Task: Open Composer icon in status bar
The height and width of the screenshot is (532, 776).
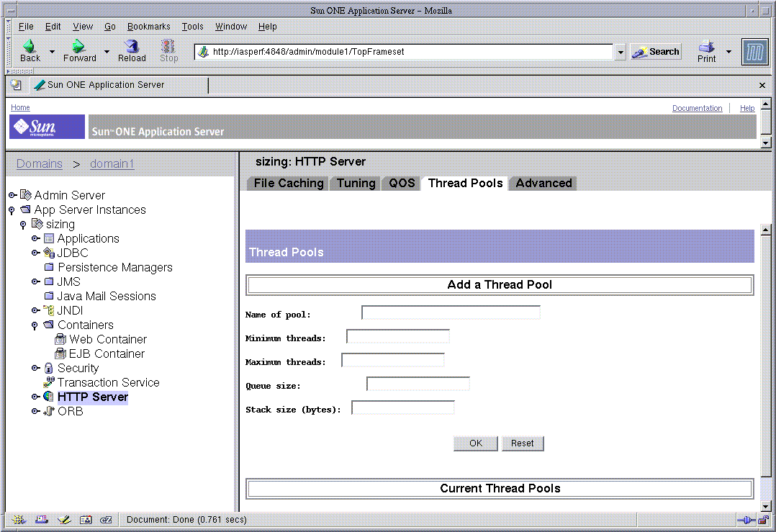Action: pos(64,520)
